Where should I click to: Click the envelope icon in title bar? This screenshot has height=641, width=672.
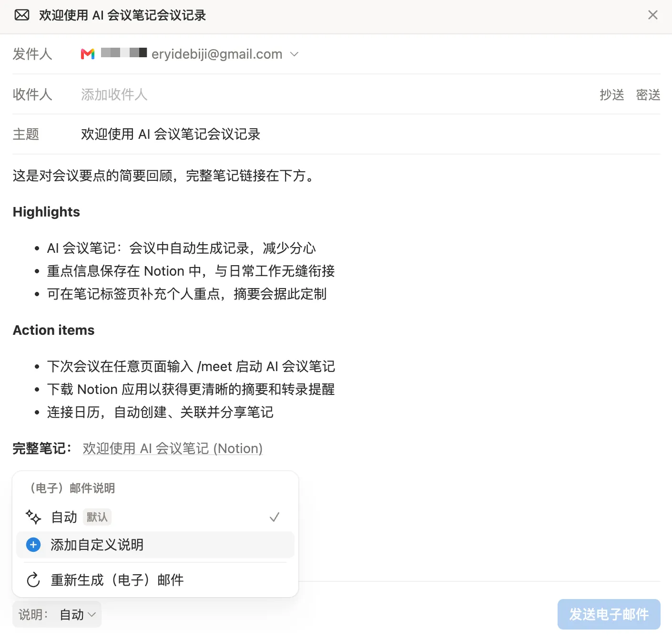coord(22,15)
